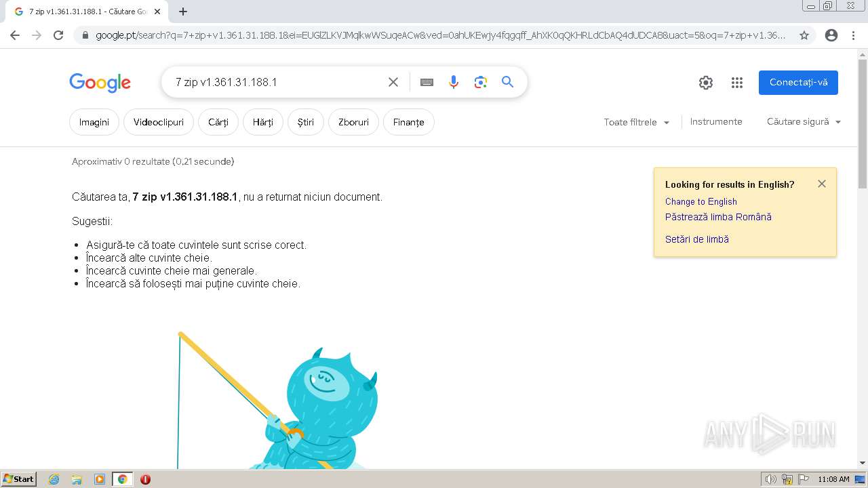Open the Chrome three-dot menu
Screen dimensions: 868x488
[853, 35]
